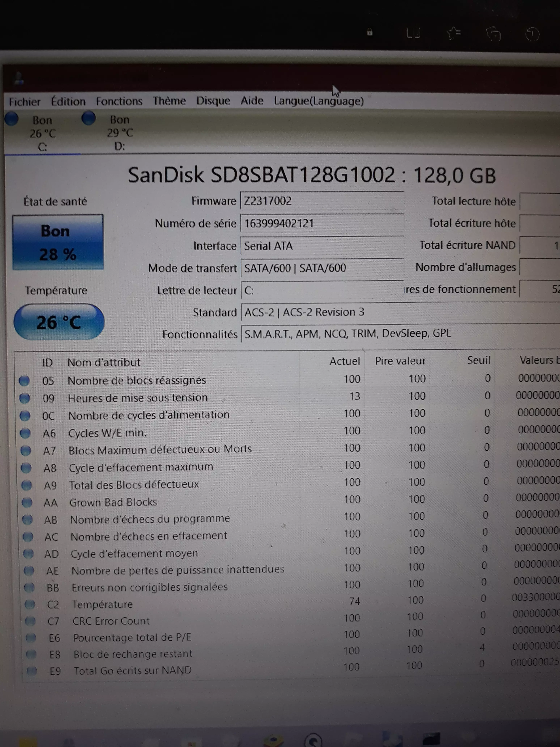The width and height of the screenshot is (560, 747).
Task: Click status dot for attribute C2 Température
Action: tap(30, 604)
